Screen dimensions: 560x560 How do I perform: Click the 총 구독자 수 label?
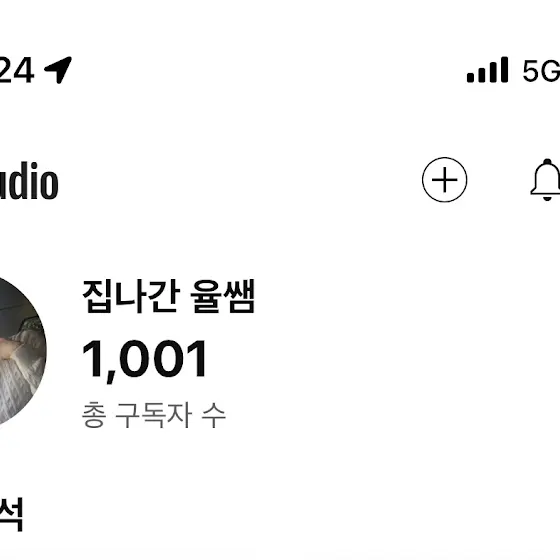point(154,415)
